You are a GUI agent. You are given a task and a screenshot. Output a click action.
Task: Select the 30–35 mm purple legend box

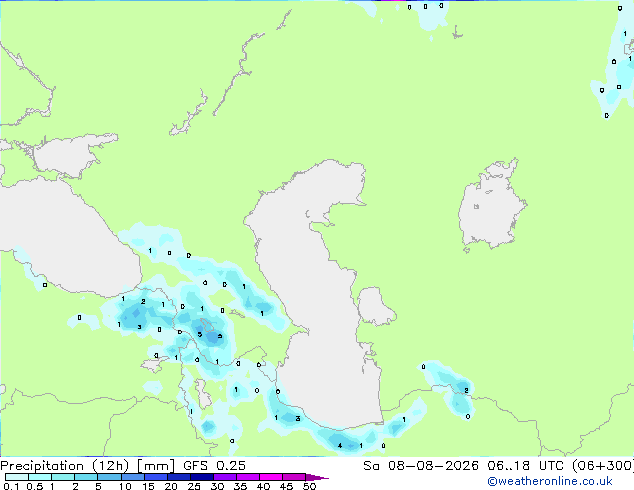point(225,477)
